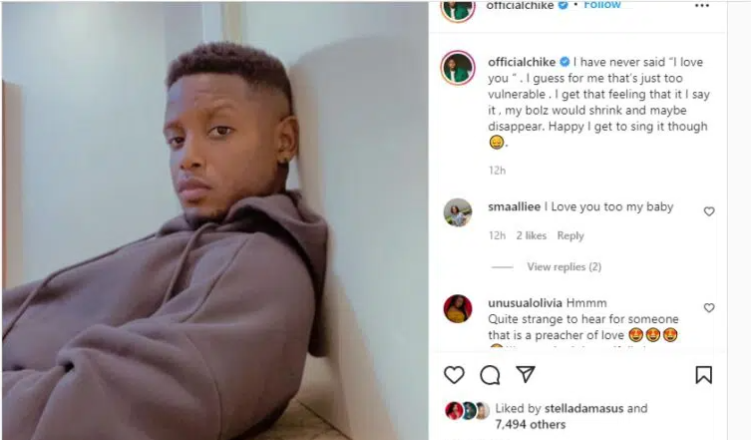Reply to smaalliee's comment
The height and width of the screenshot is (440, 751).
tap(570, 236)
